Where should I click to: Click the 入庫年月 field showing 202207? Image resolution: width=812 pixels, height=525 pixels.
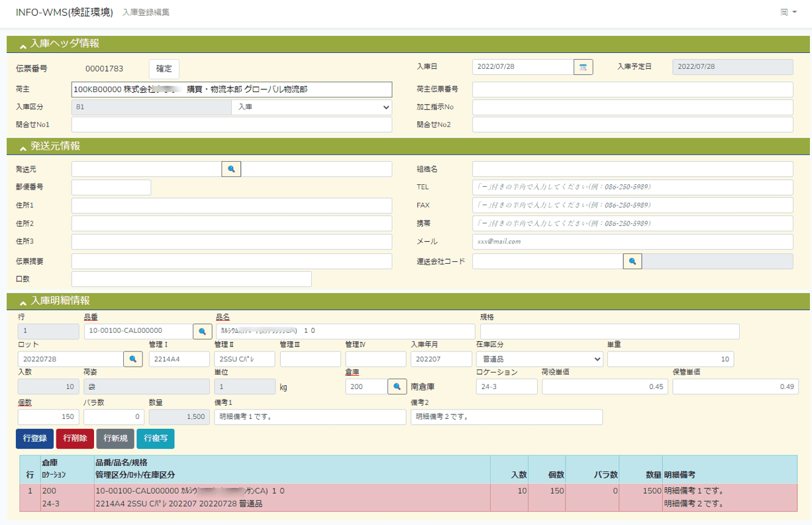tap(441, 359)
